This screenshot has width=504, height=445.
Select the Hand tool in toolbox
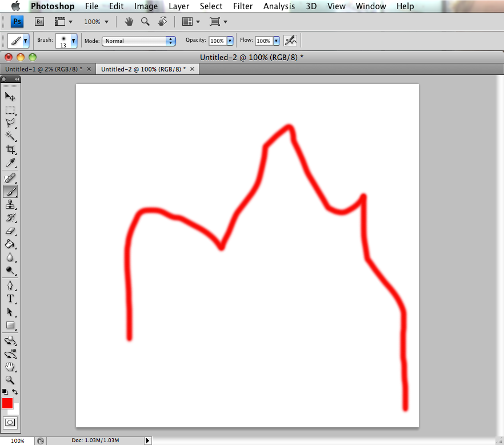[10, 367]
